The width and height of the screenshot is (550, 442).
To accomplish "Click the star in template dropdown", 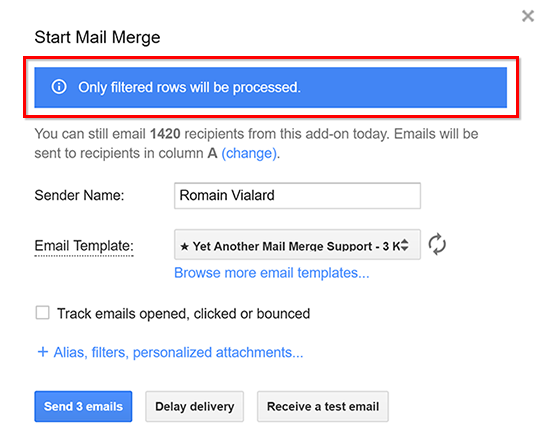I will pyautogui.click(x=184, y=247).
